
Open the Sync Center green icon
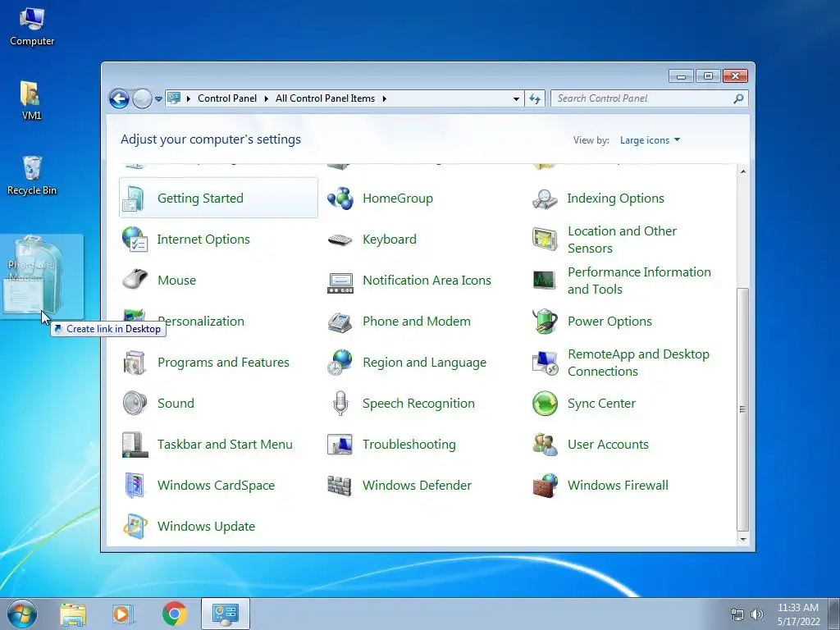point(545,404)
